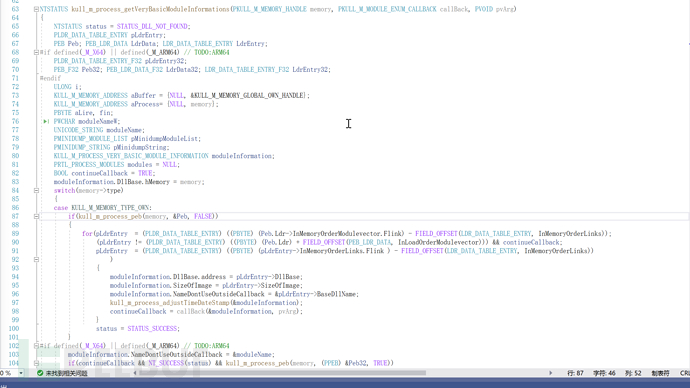This screenshot has width=690, height=388.
Task: Click the switch keyword on line 84
Action: coord(64,190)
